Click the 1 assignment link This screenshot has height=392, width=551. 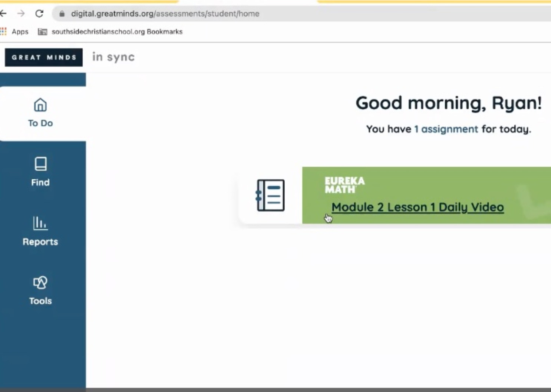(446, 129)
